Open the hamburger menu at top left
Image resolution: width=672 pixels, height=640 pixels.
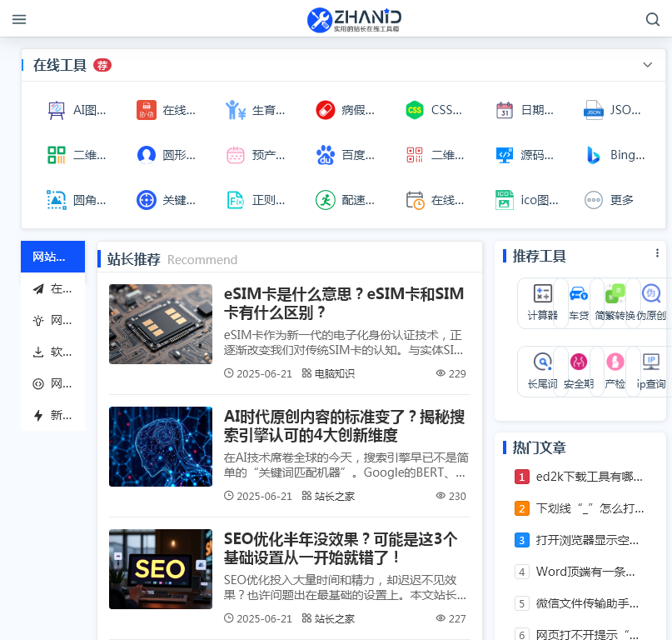coord(19,19)
